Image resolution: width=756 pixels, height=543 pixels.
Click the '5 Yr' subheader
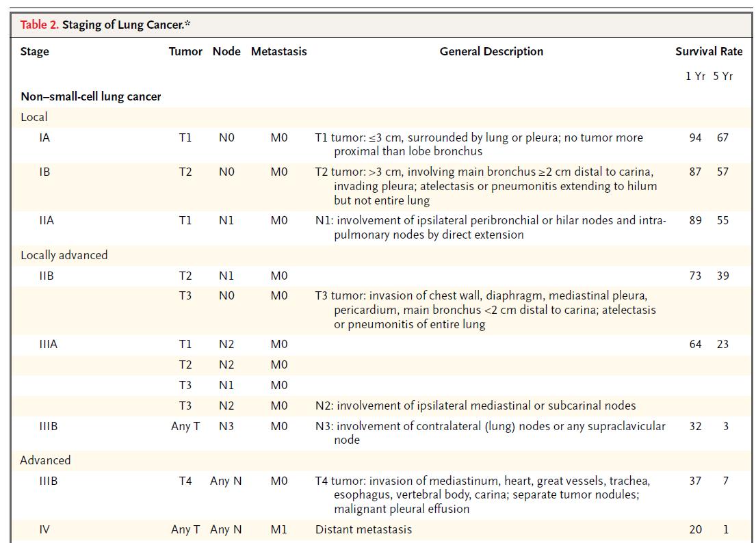click(722, 76)
